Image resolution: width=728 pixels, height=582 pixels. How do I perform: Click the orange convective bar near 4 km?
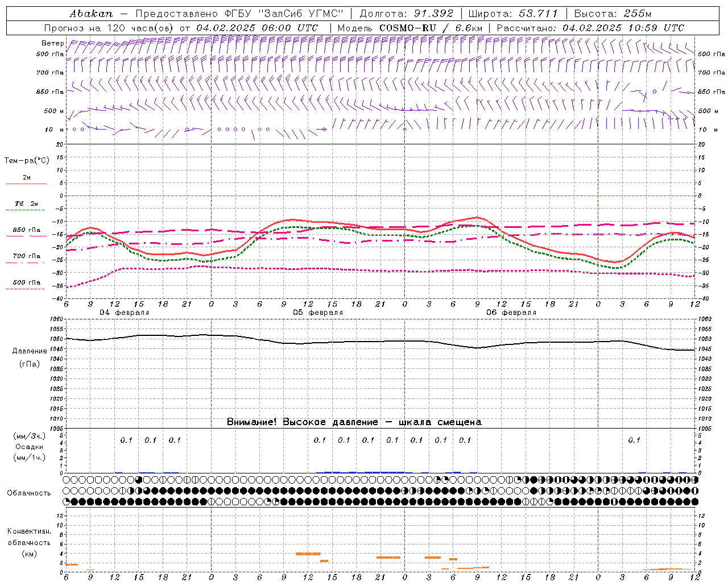click(308, 554)
